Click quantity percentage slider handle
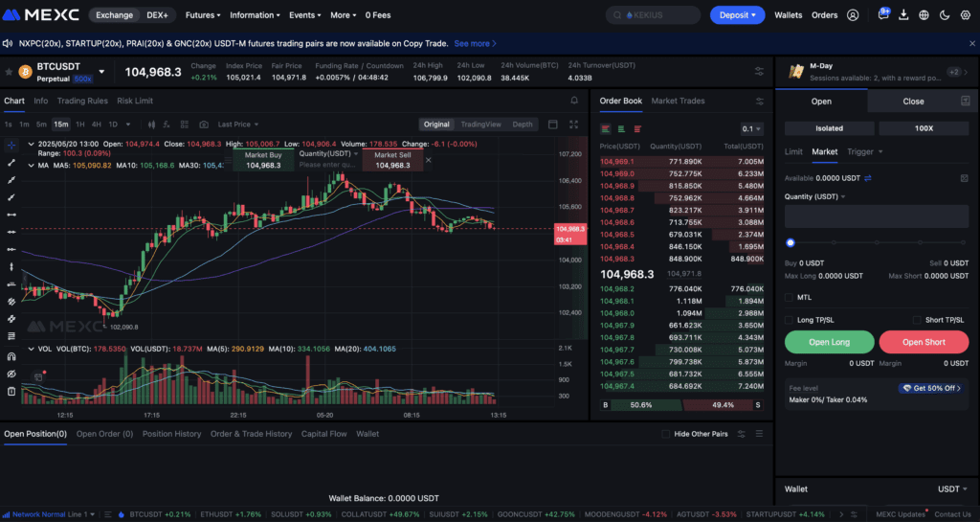 coord(790,242)
